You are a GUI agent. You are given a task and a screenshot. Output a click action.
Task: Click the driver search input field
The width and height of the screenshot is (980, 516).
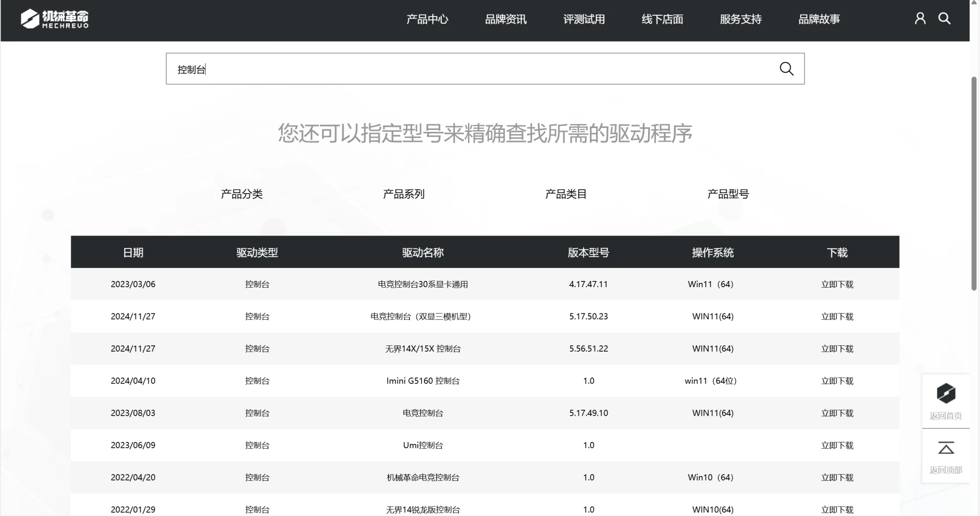485,69
